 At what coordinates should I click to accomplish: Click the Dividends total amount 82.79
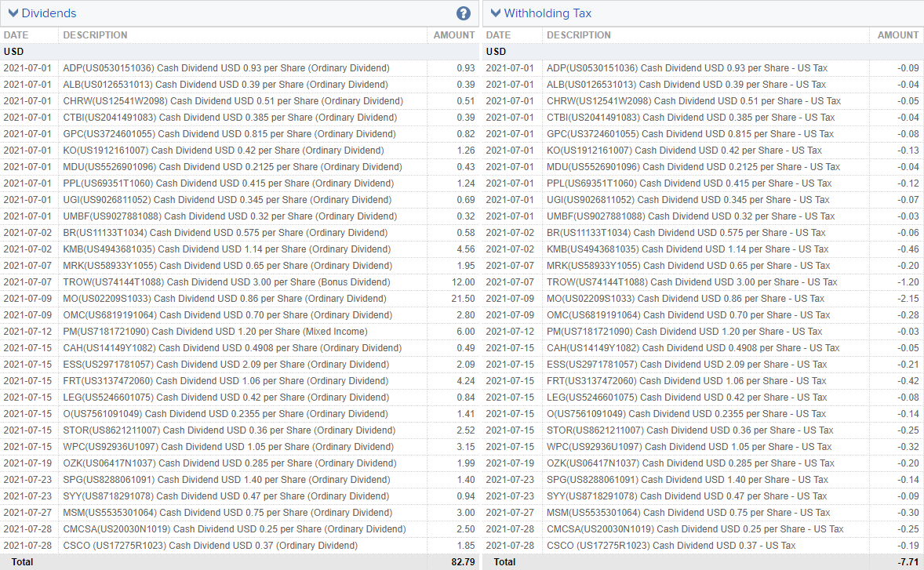[464, 562]
